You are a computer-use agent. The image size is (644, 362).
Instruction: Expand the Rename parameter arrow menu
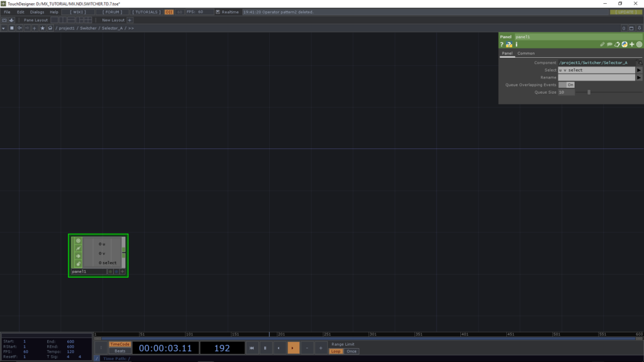click(639, 77)
